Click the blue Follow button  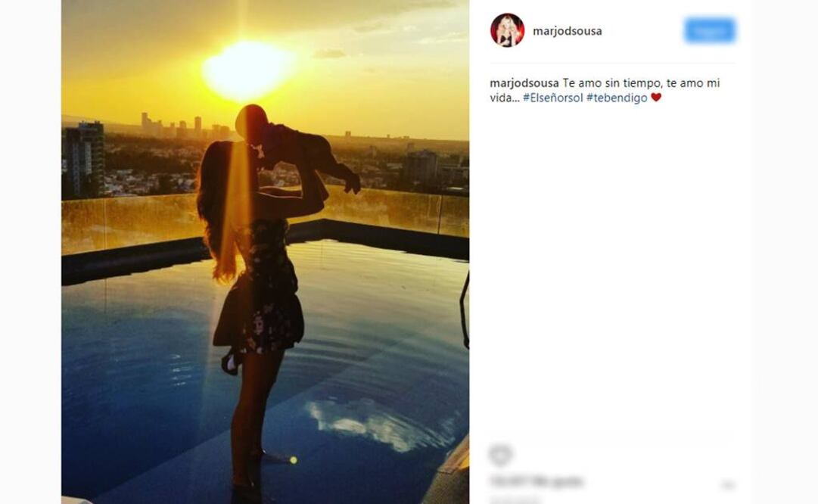pos(710,31)
